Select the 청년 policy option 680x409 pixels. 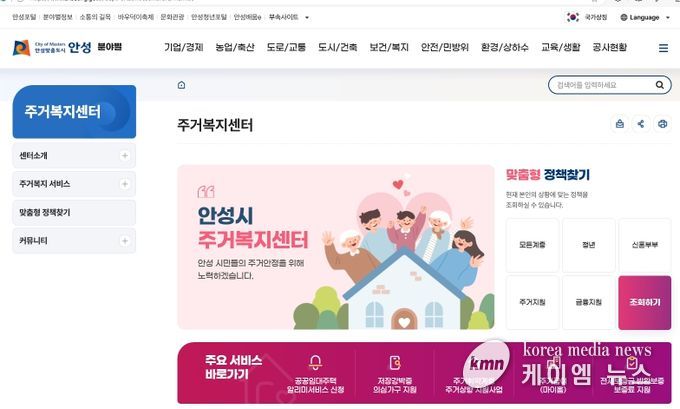(588, 245)
